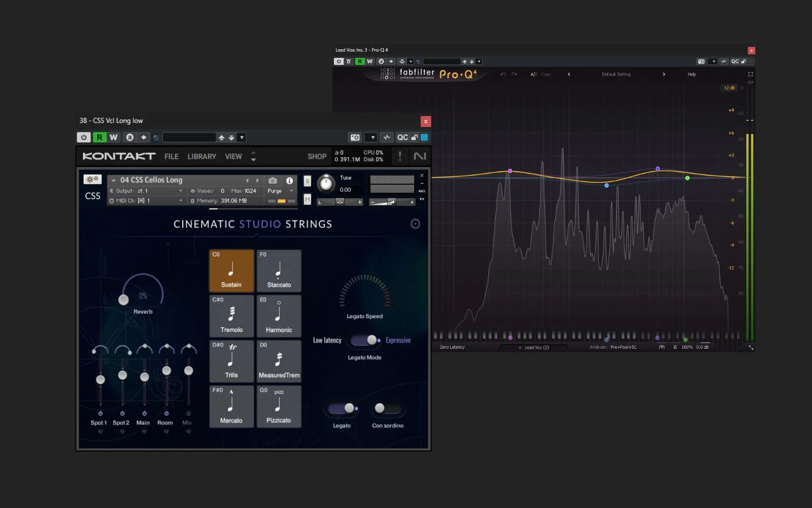Open preset name field in Kontakt header
812x508 pixels.
tap(189, 137)
